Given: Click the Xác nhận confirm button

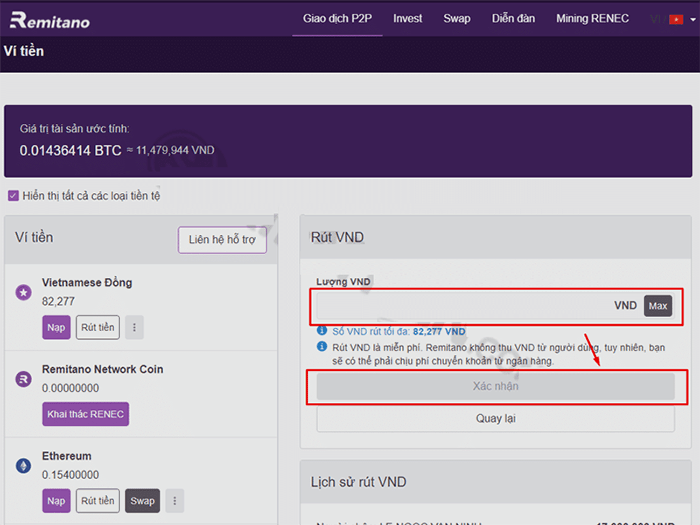Looking at the screenshot, I should [496, 386].
